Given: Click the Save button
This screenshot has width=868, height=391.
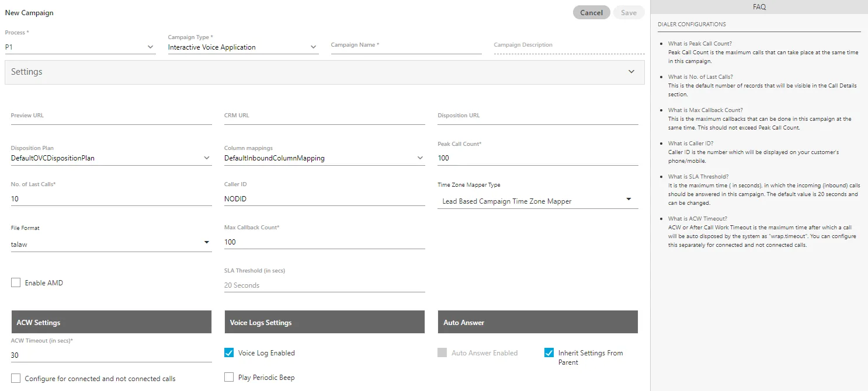Looking at the screenshot, I should click(629, 13).
